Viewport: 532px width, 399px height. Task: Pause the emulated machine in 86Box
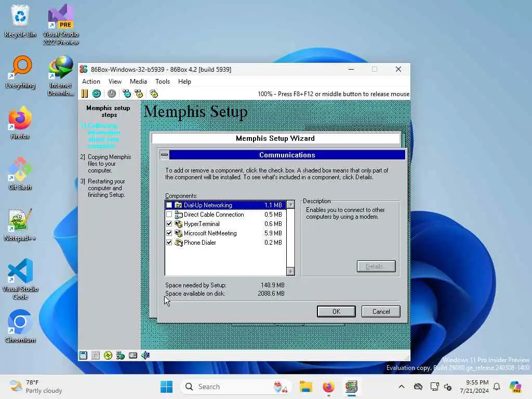(x=85, y=94)
